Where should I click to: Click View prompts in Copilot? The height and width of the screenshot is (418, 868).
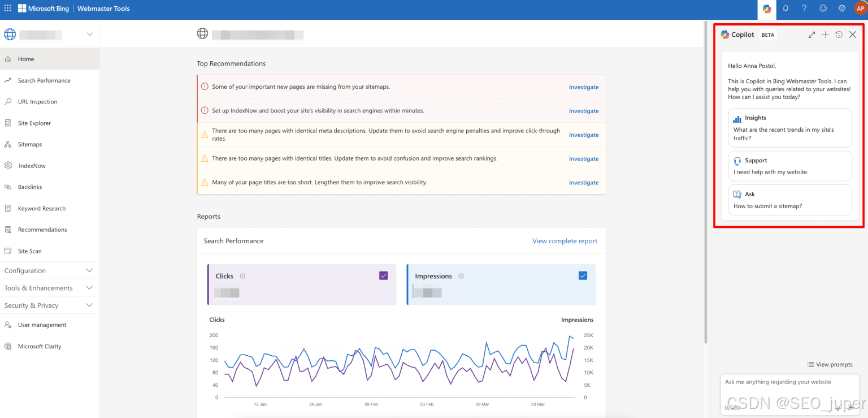(830, 364)
